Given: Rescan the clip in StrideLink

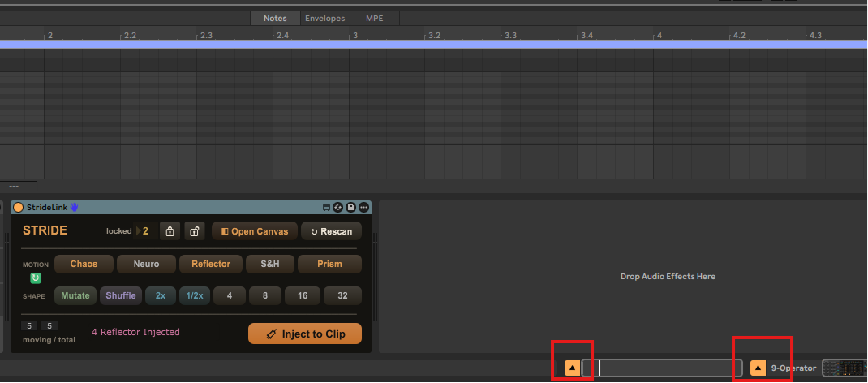Looking at the screenshot, I should [331, 231].
